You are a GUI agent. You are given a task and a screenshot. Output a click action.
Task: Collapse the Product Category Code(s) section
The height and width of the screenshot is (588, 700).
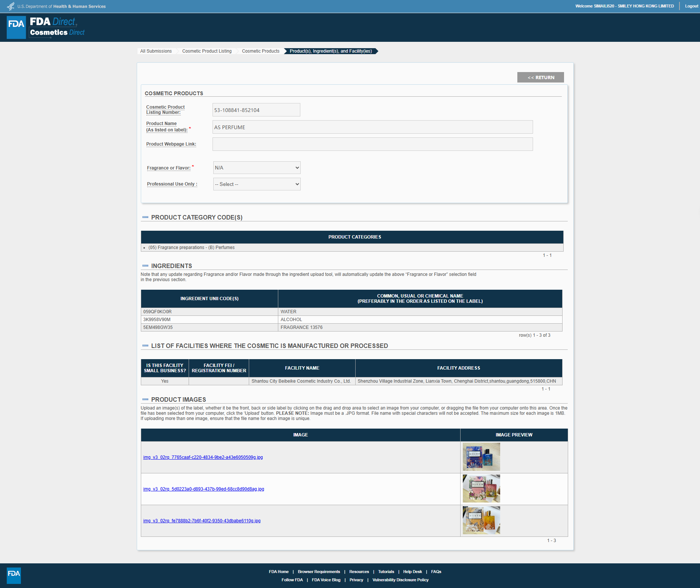(145, 217)
